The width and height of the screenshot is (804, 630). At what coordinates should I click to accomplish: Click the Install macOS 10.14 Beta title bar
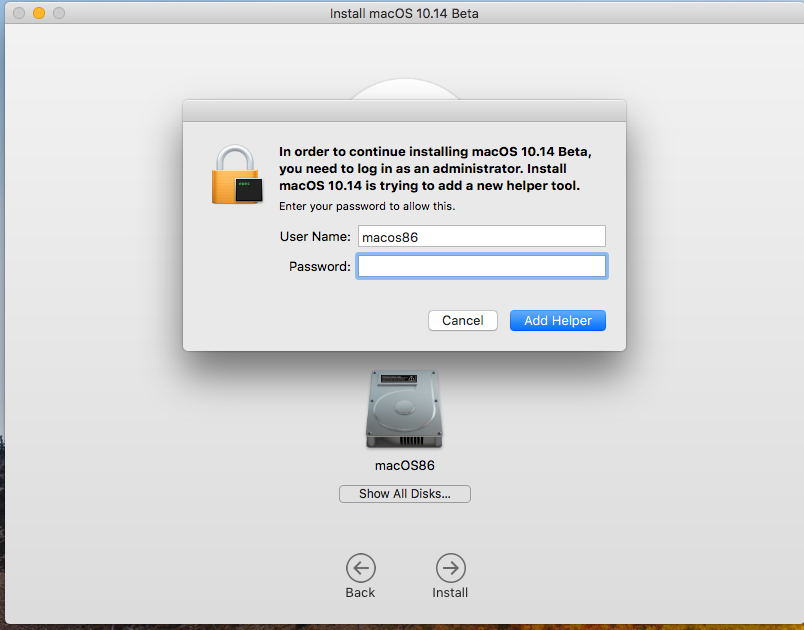[x=404, y=13]
